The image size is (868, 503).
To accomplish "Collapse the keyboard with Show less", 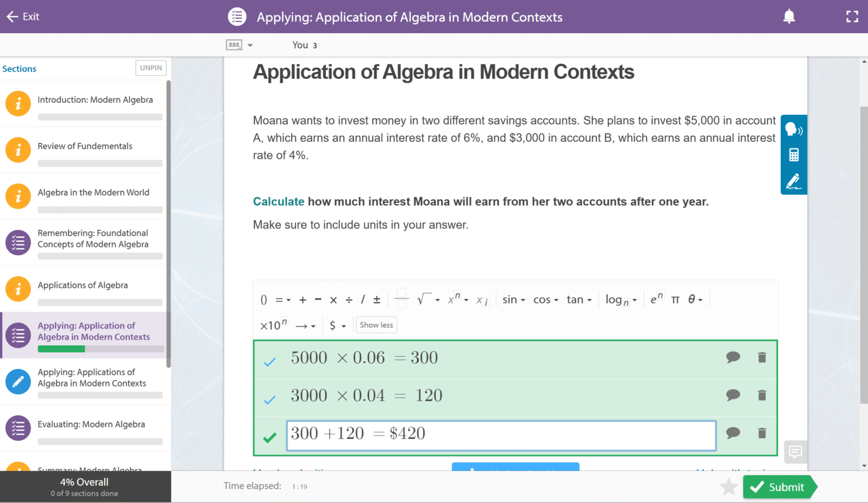I will [376, 324].
